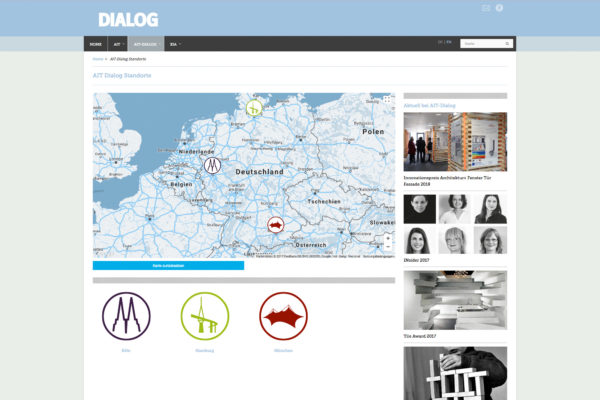The height and width of the screenshot is (400, 600).
Task: Select the green Hamburg marker on map
Action: pos(254,108)
